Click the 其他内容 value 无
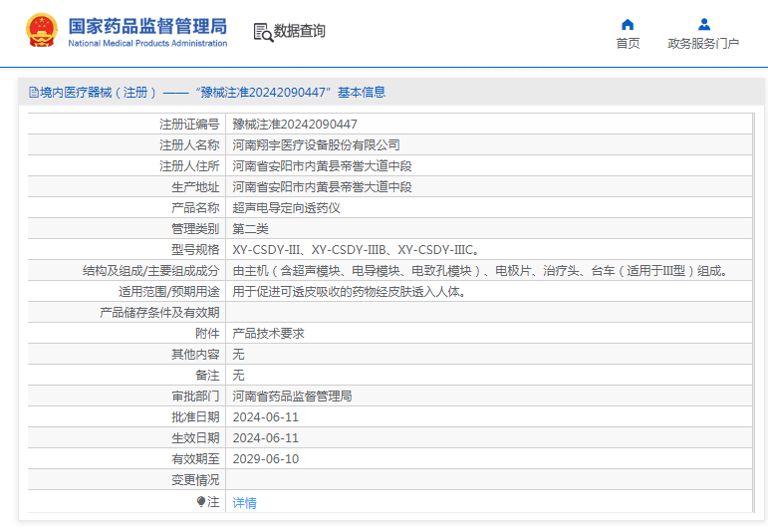The height and width of the screenshot is (532, 768). coord(238,355)
